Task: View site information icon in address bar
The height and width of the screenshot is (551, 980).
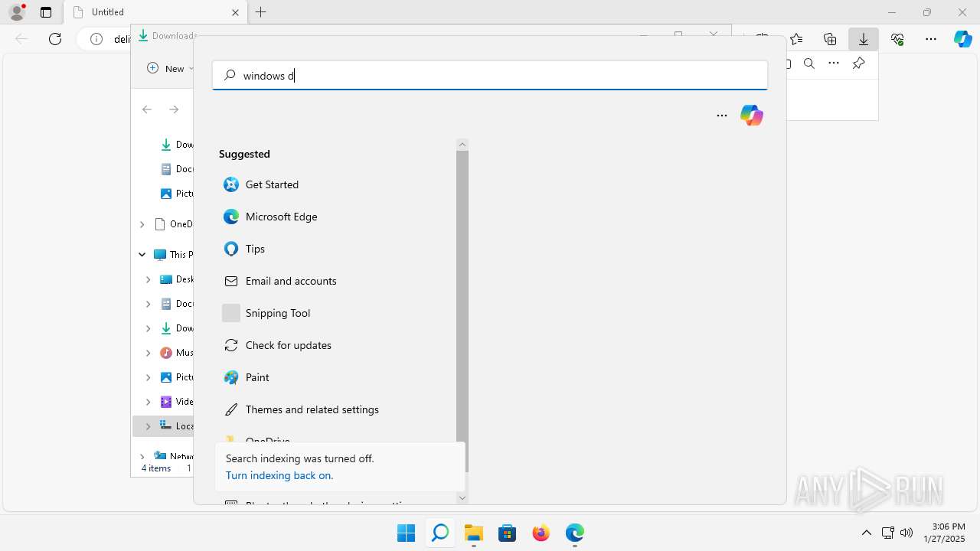Action: pos(96,39)
